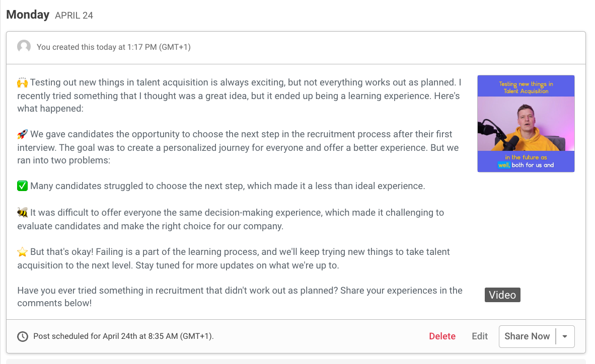The width and height of the screenshot is (595, 364).
Task: Click the raising hands emoji
Action: [22, 82]
